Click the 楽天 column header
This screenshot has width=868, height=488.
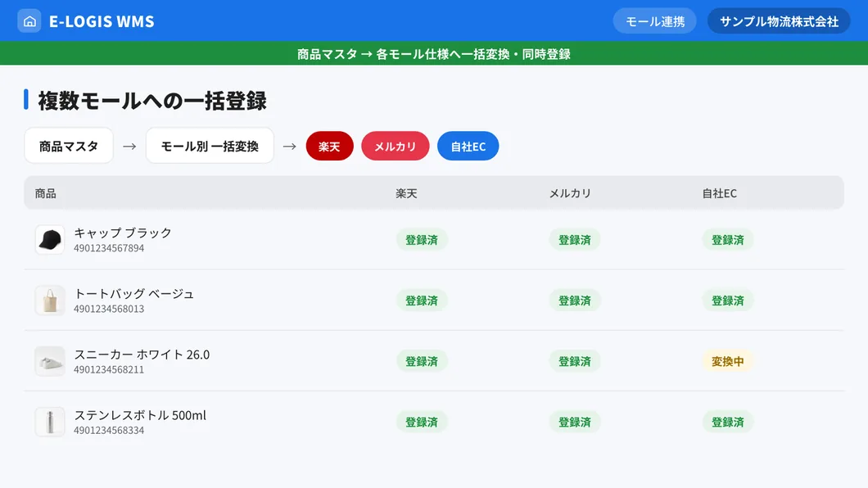[x=406, y=194]
